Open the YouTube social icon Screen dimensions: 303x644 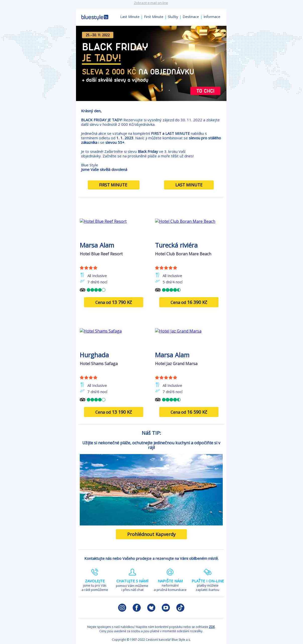click(166, 607)
